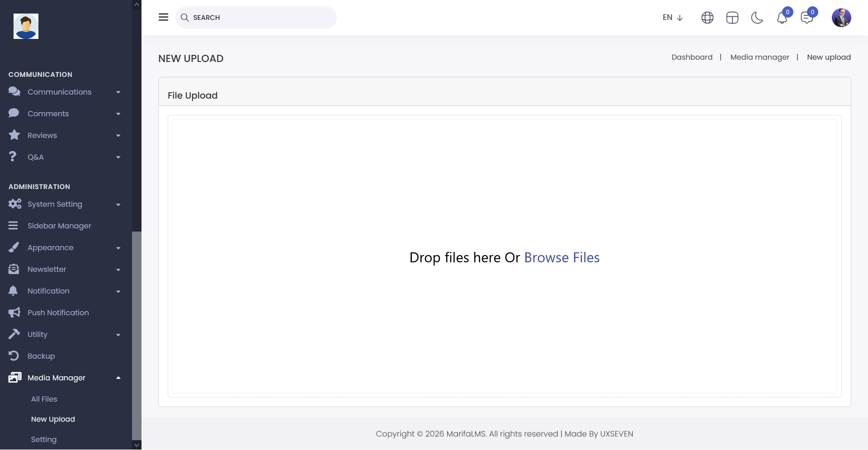This screenshot has width=868, height=450.
Task: Click the Browse Files link
Action: point(561,257)
